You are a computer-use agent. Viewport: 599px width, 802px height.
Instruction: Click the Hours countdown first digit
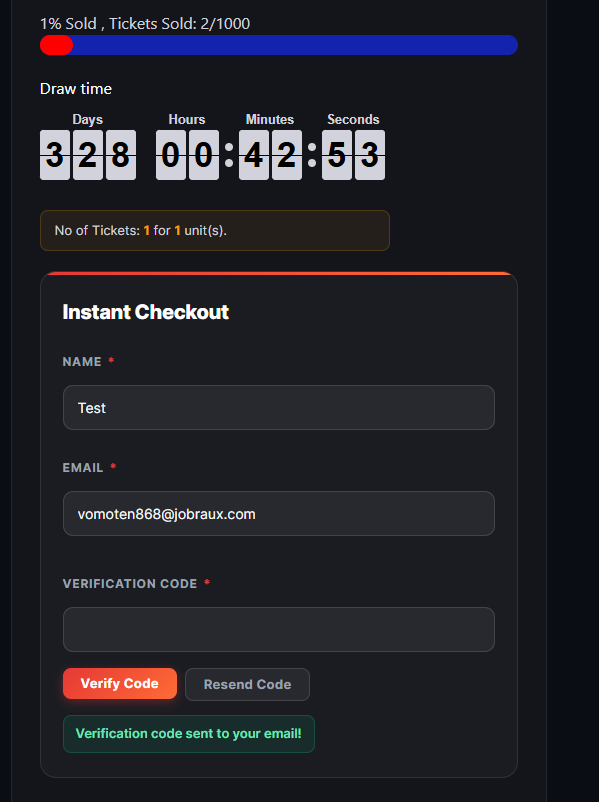tap(171, 155)
